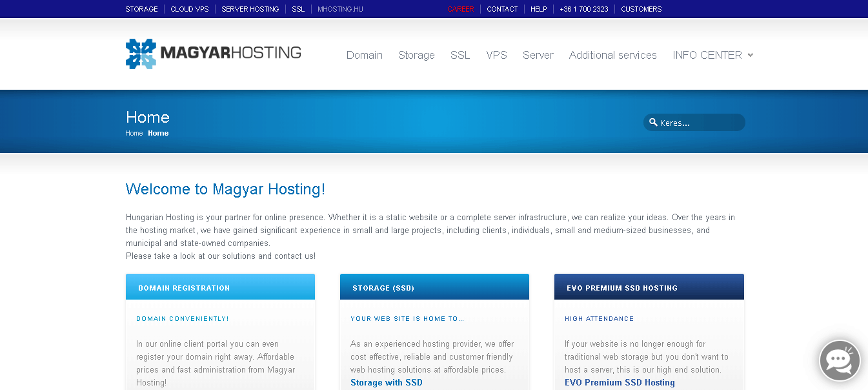Screen dimensions: 868x390
Task: Open the HELP link
Action: pyautogui.click(x=539, y=9)
